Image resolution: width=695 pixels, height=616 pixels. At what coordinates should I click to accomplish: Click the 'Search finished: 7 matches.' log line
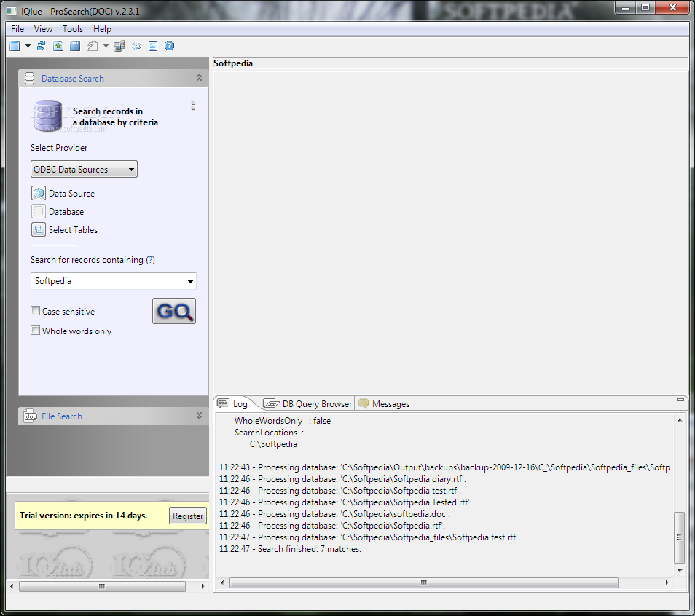coord(291,549)
